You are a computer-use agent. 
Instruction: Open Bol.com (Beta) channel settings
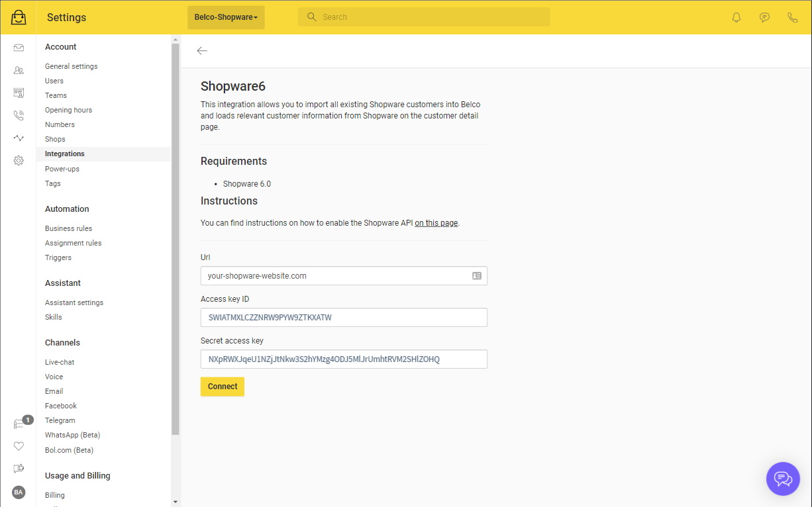tap(69, 450)
